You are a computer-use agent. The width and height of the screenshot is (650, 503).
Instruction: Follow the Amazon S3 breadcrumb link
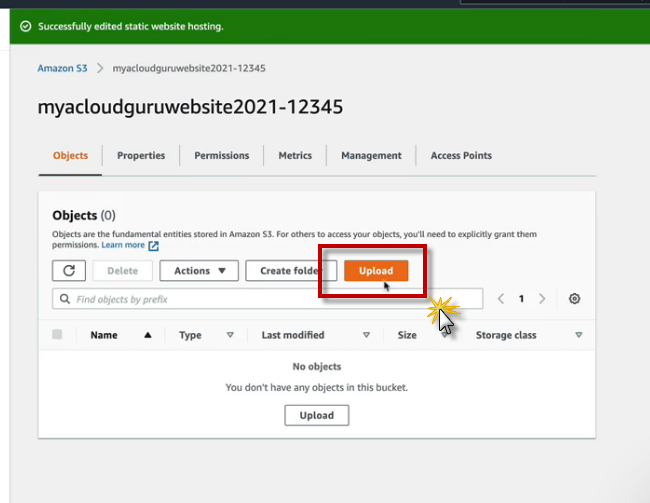pyautogui.click(x=62, y=68)
